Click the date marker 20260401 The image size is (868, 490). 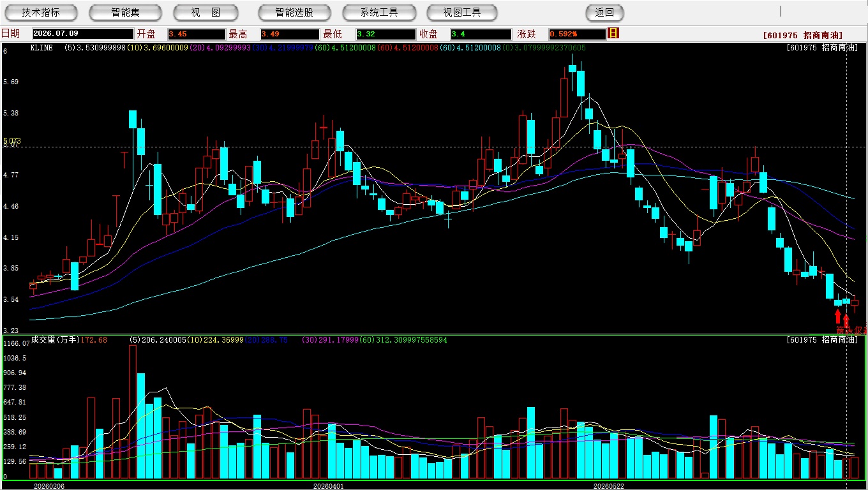click(x=328, y=486)
